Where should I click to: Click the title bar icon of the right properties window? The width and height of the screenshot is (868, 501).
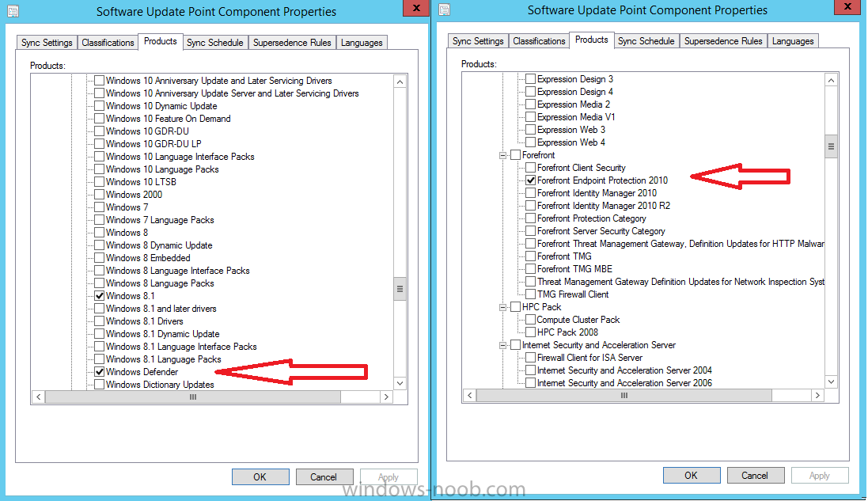pos(444,9)
